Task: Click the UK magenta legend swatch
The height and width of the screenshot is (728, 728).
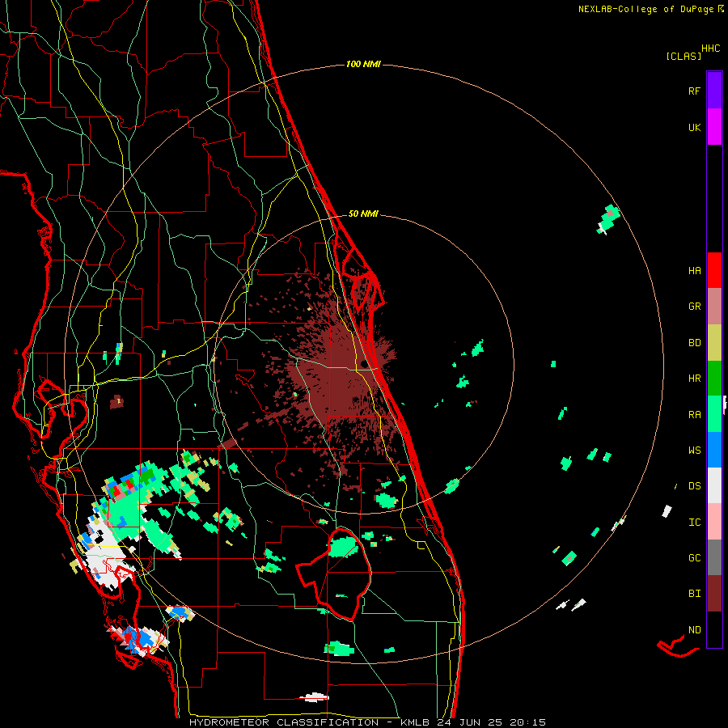Action: tap(714, 127)
